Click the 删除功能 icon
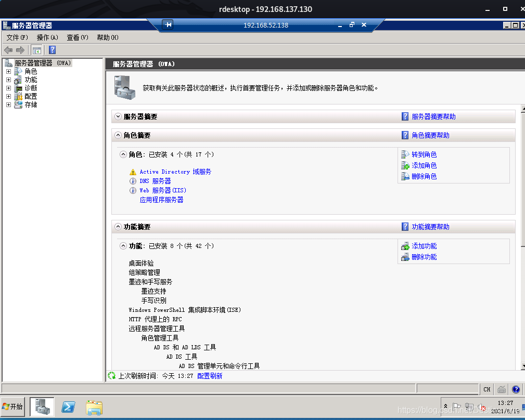 point(405,257)
